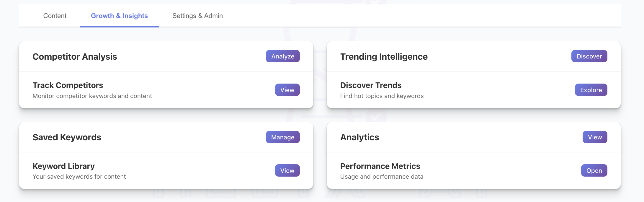Click the Competitor Analysis heading

[75, 57]
